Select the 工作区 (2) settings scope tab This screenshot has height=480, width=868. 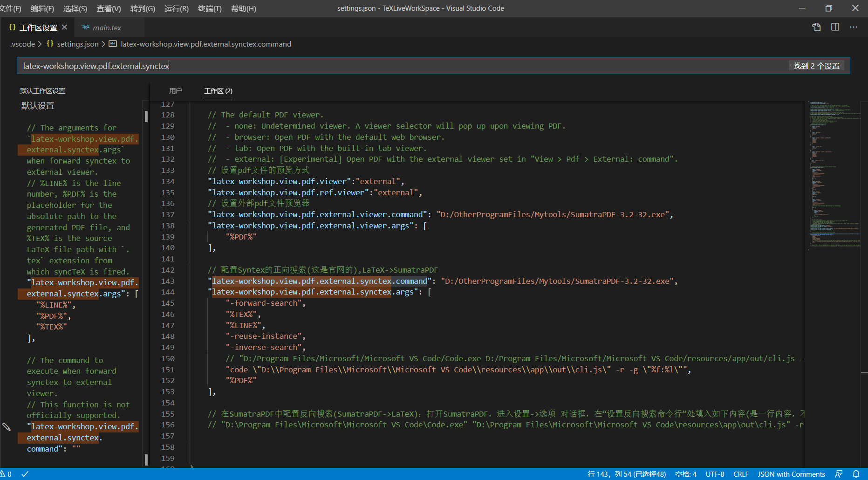pos(217,91)
